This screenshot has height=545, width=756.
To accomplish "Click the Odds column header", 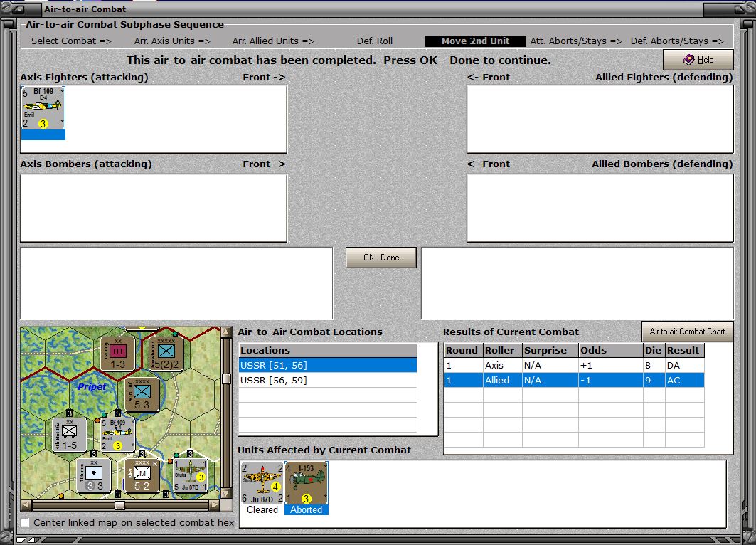I will click(x=610, y=350).
